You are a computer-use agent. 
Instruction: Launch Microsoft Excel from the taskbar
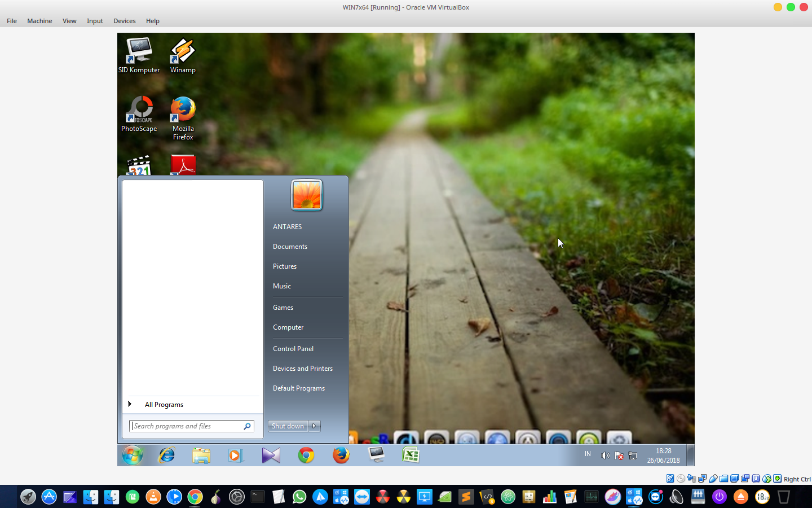pyautogui.click(x=411, y=456)
